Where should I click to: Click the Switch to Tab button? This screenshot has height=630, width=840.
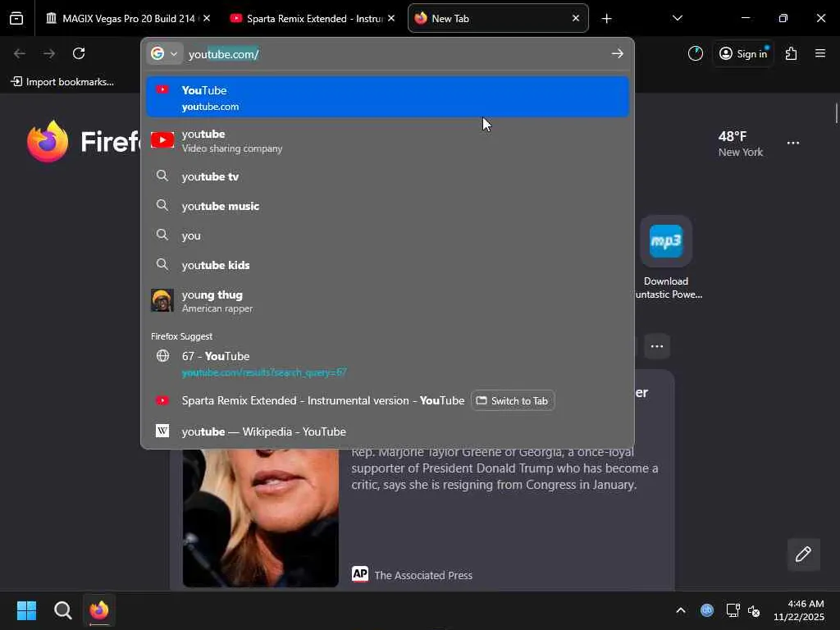(513, 400)
